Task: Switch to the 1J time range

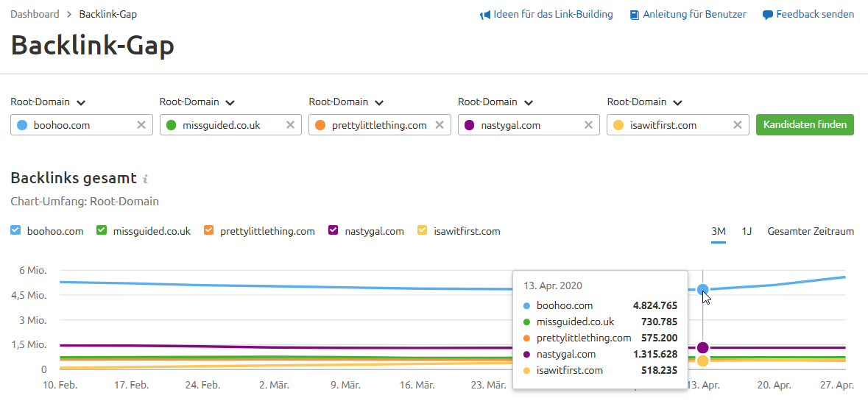Action: [x=747, y=231]
